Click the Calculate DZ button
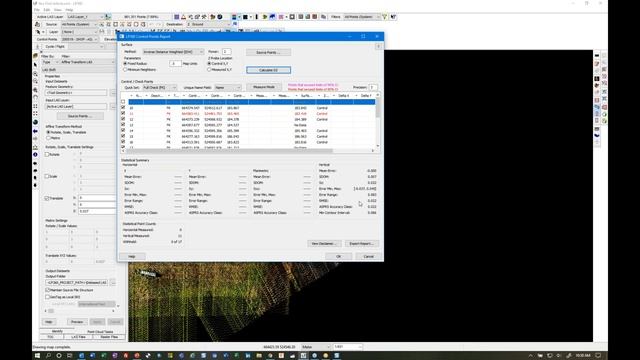This screenshot has width=640, height=360. 268,70
